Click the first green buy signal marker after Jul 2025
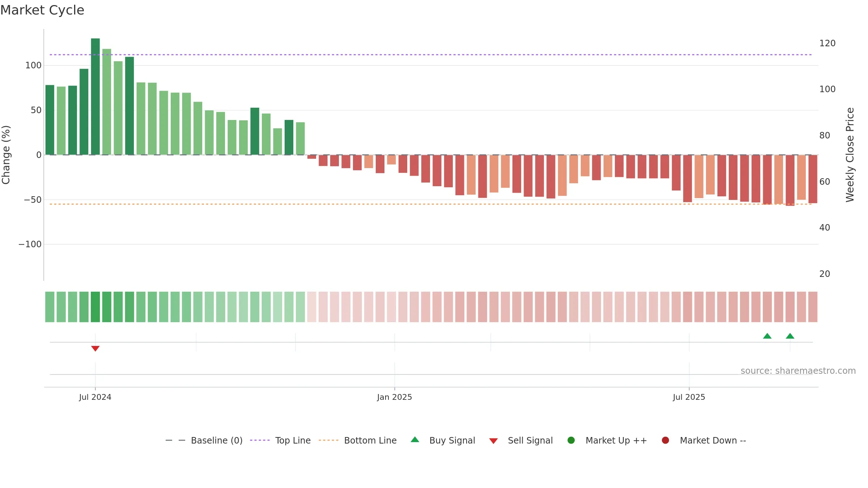Screen dimensions: 868x488 click(x=767, y=336)
